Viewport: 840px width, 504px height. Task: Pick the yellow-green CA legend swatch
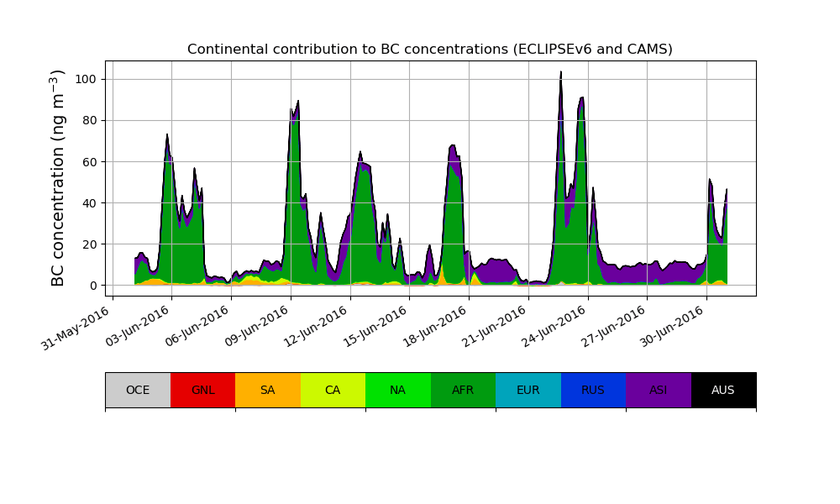[x=333, y=390]
